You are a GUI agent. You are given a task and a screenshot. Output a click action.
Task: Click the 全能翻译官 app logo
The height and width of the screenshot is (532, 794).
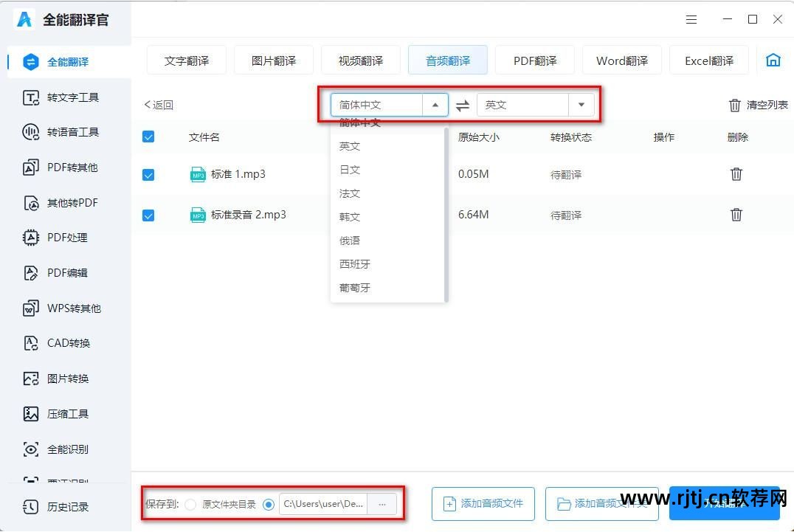24,20
